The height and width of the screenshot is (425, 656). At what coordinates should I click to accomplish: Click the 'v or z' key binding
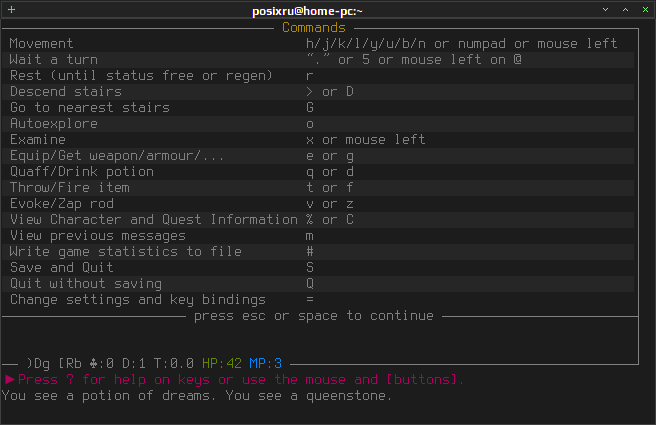click(x=330, y=204)
